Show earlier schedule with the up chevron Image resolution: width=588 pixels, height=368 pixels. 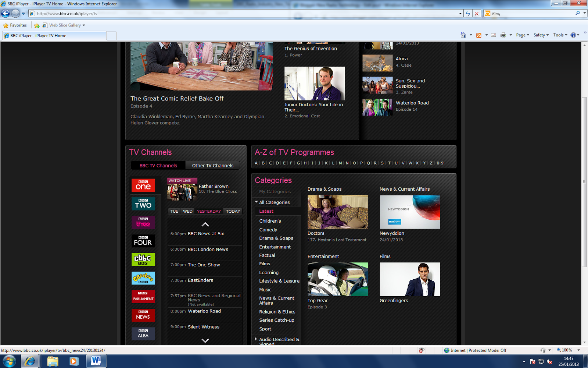tap(205, 224)
